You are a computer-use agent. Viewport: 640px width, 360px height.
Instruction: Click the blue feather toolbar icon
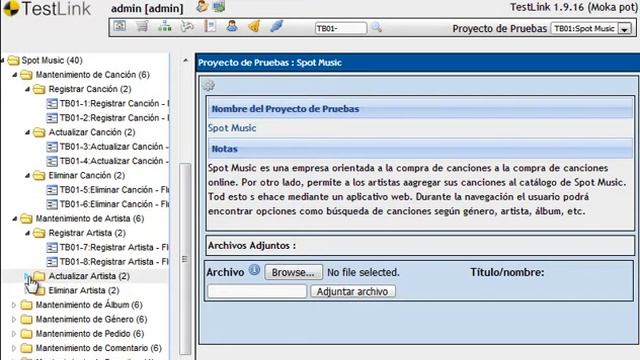[277, 26]
